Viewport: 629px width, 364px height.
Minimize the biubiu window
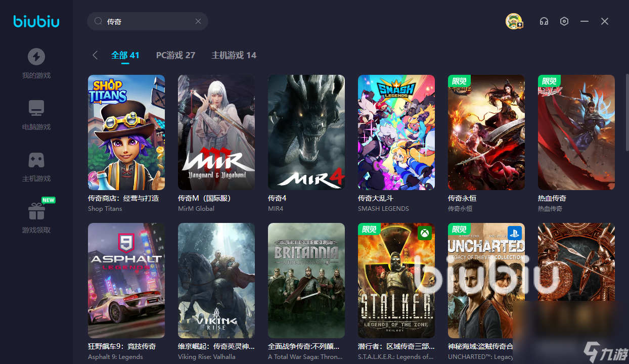pos(585,21)
